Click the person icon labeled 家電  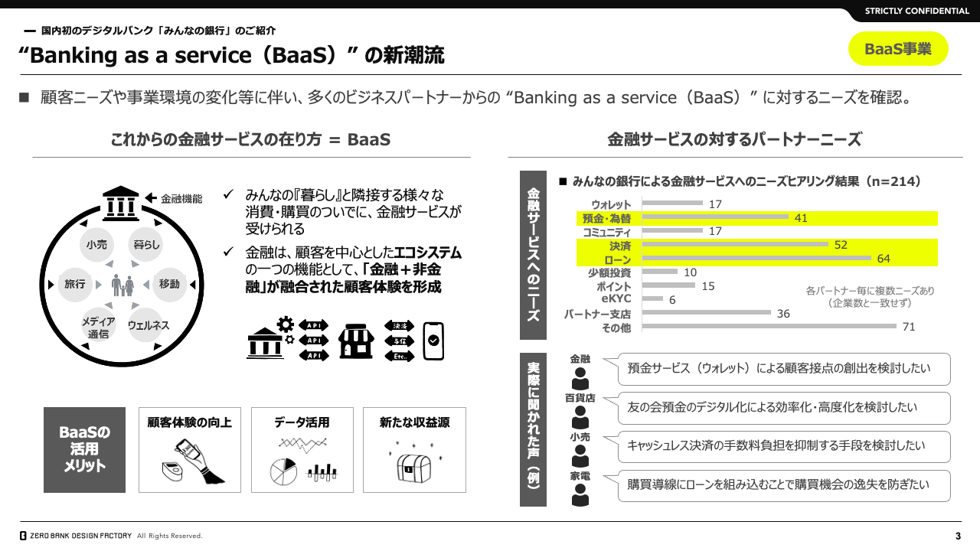580,495
